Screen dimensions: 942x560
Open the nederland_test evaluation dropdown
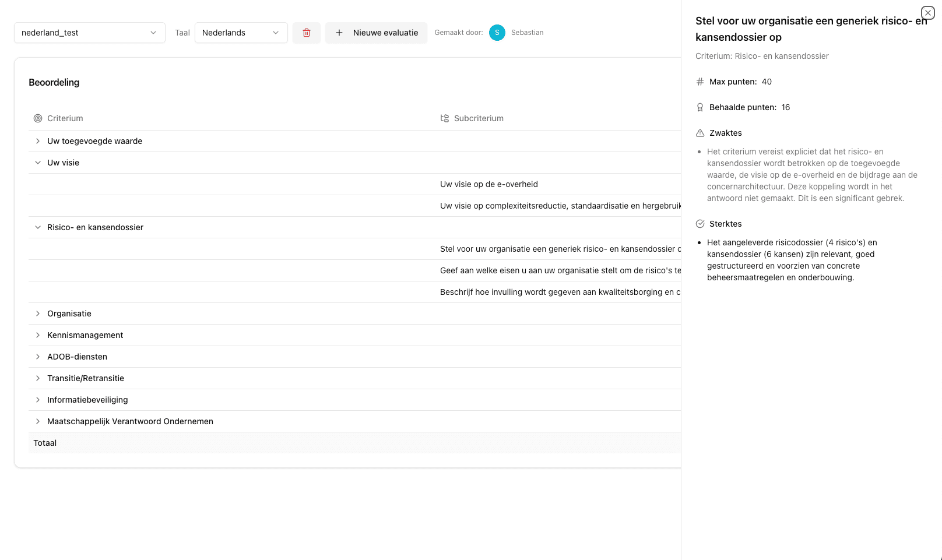pos(89,33)
